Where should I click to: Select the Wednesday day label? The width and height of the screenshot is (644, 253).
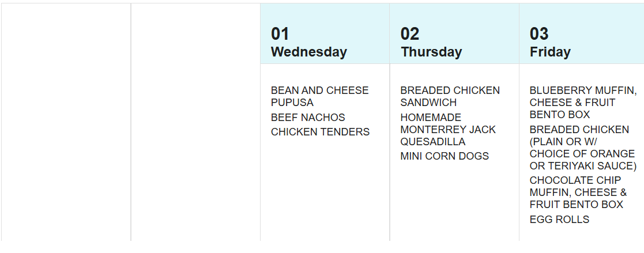[309, 52]
